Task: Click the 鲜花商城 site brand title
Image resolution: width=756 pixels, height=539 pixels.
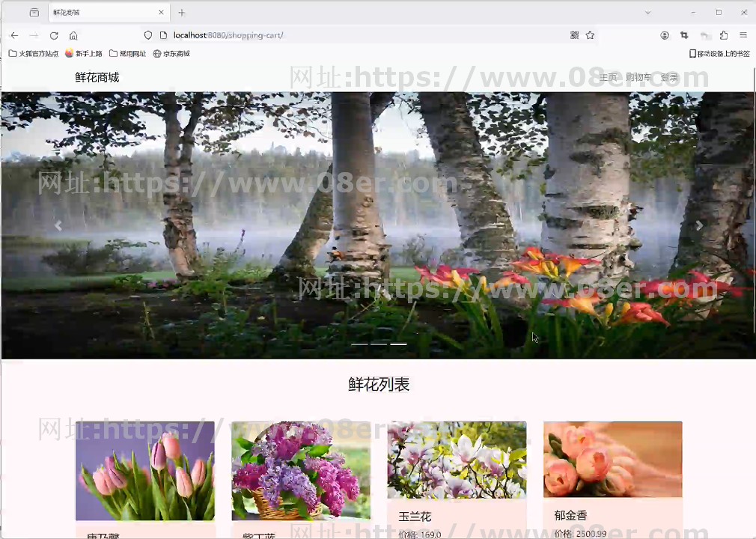Action: coord(97,77)
